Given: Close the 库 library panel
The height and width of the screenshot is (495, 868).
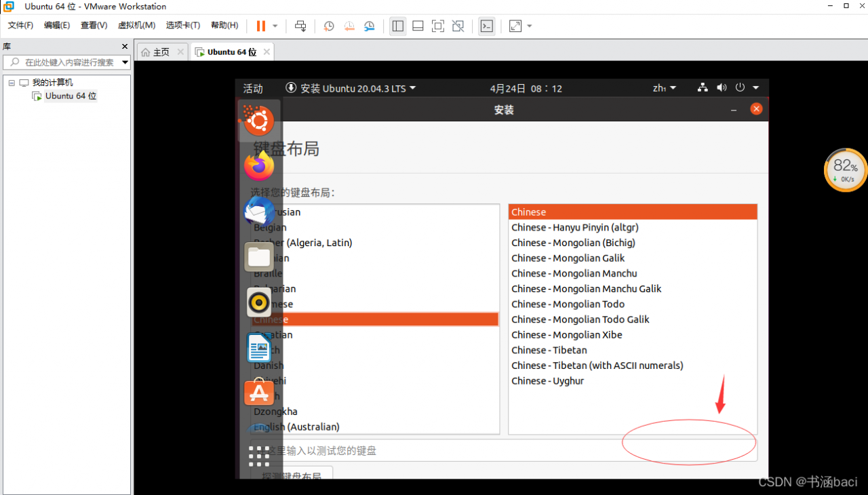Looking at the screenshot, I should click(x=125, y=47).
